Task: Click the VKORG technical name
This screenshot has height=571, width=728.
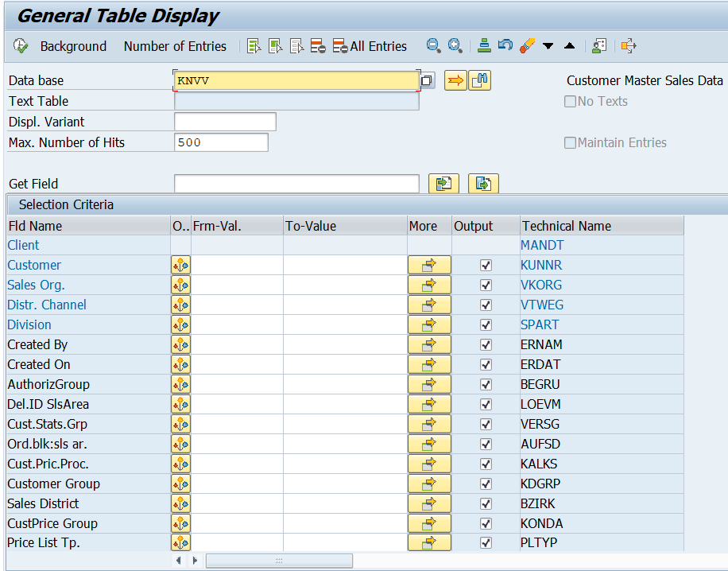Action: tap(541, 285)
